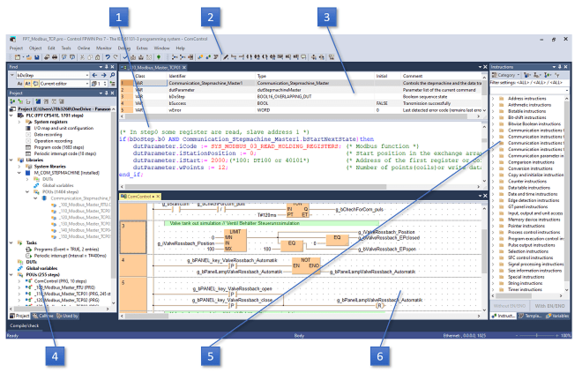This screenshot has height=373, width=582.
Task: Select the pencil edit tool in toolbar
Action: pyautogui.click(x=225, y=57)
